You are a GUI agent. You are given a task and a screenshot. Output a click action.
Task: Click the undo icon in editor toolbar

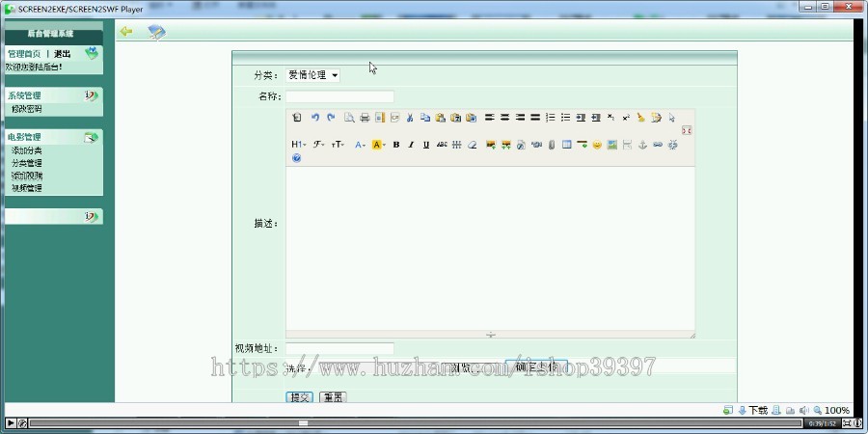pos(315,118)
